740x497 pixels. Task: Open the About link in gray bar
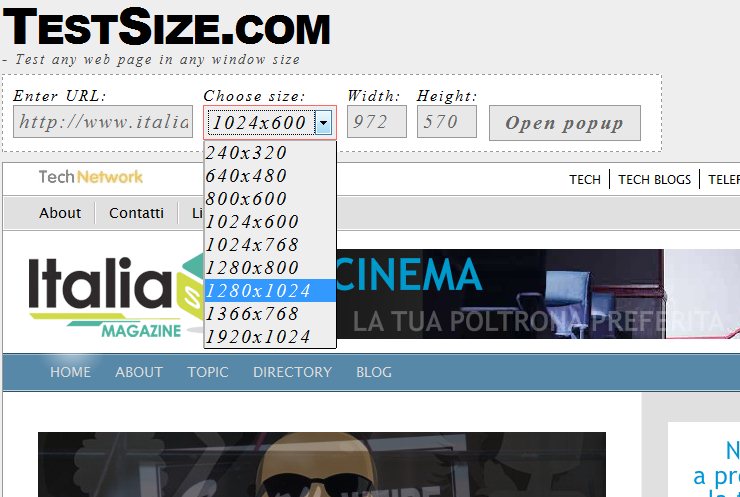point(60,213)
